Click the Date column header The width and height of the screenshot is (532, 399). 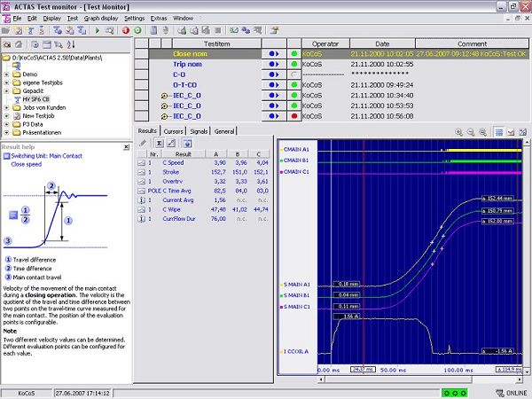(x=382, y=43)
